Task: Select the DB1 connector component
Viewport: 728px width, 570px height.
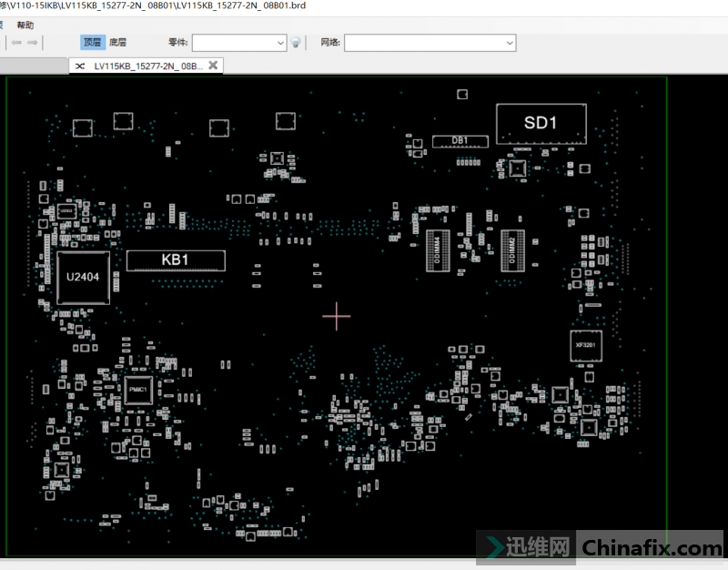Action: 460,140
